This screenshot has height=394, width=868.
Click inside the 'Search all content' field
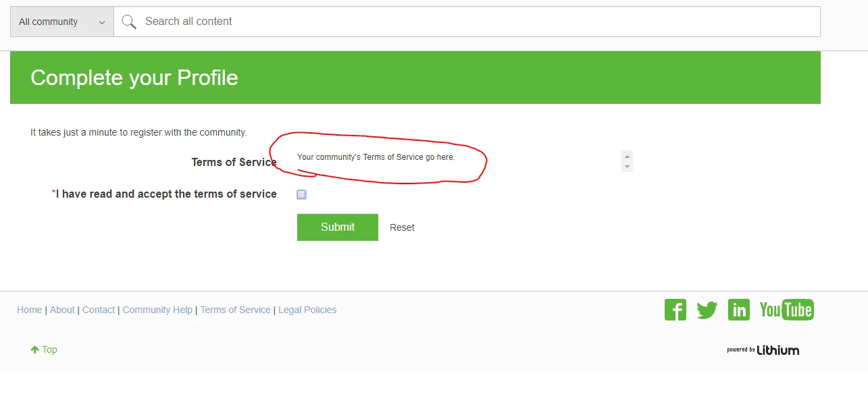pyautogui.click(x=338, y=22)
